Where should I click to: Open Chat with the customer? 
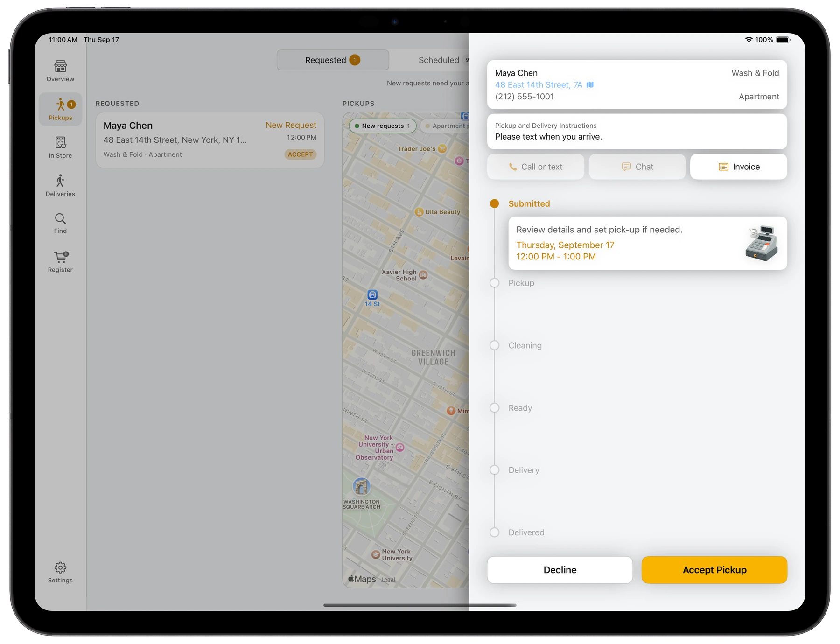pos(637,167)
